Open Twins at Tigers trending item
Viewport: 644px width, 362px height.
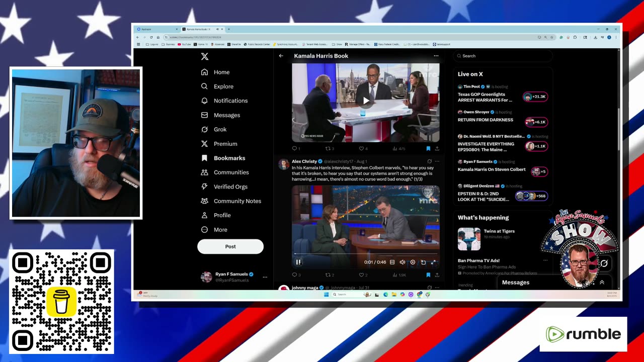pyautogui.click(x=502, y=238)
